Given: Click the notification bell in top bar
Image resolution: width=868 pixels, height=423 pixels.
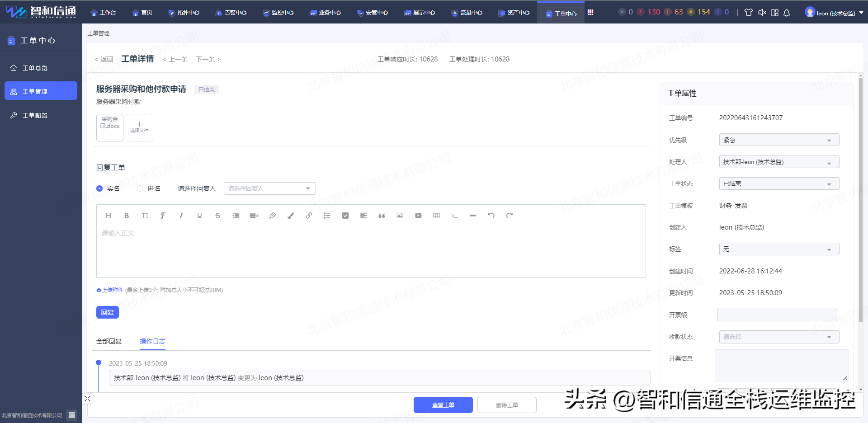Looking at the screenshot, I should (x=787, y=13).
